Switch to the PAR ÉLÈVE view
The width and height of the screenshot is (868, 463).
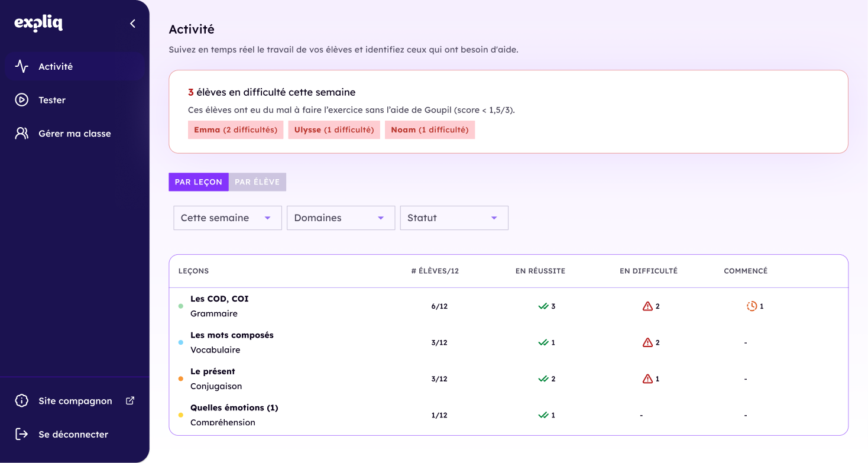coord(257,182)
